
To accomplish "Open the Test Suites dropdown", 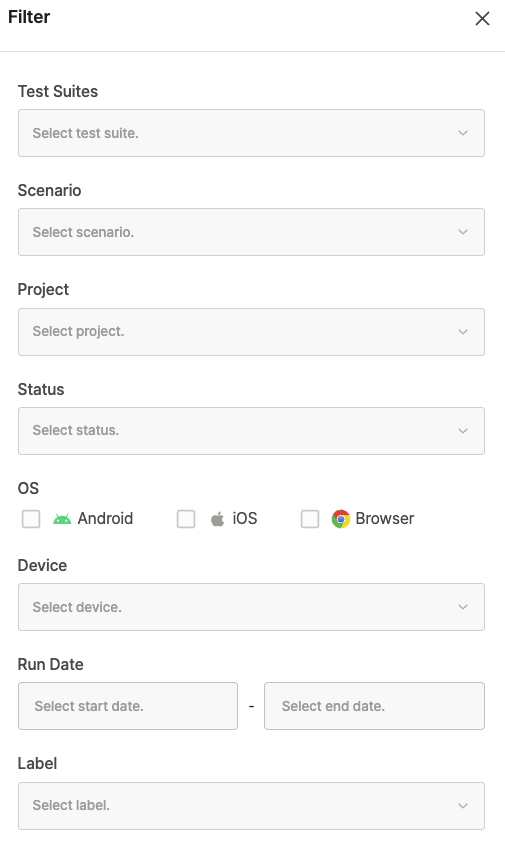I will 251,133.
